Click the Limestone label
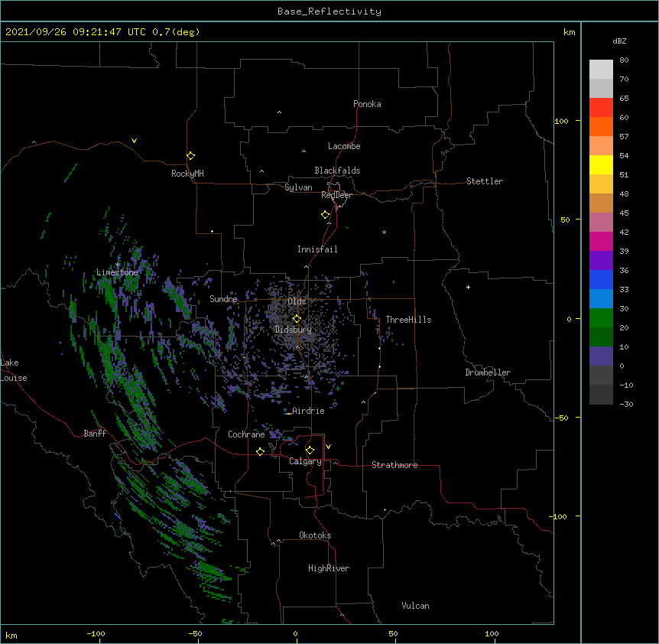The height and width of the screenshot is (644, 659). coord(117,272)
